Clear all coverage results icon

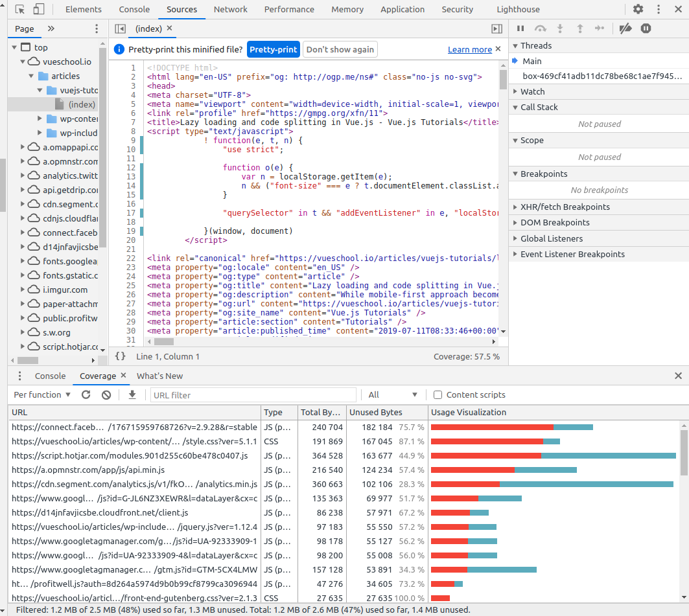tap(106, 394)
